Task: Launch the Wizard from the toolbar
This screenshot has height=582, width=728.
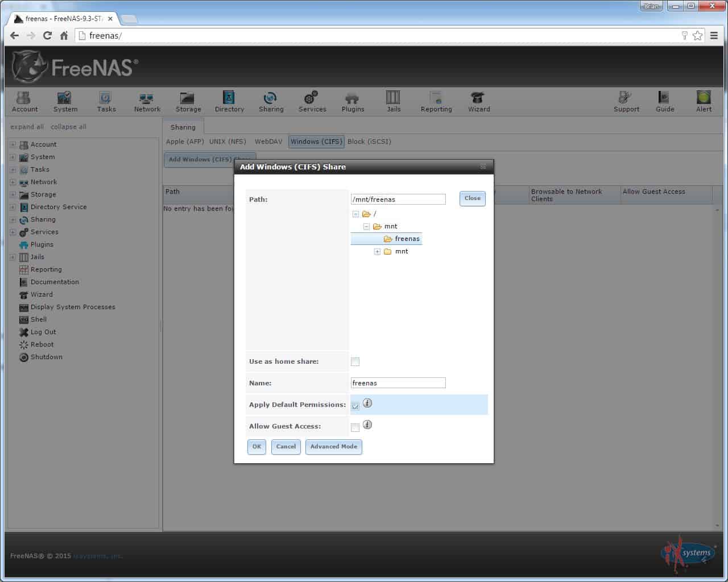Action: (478, 102)
